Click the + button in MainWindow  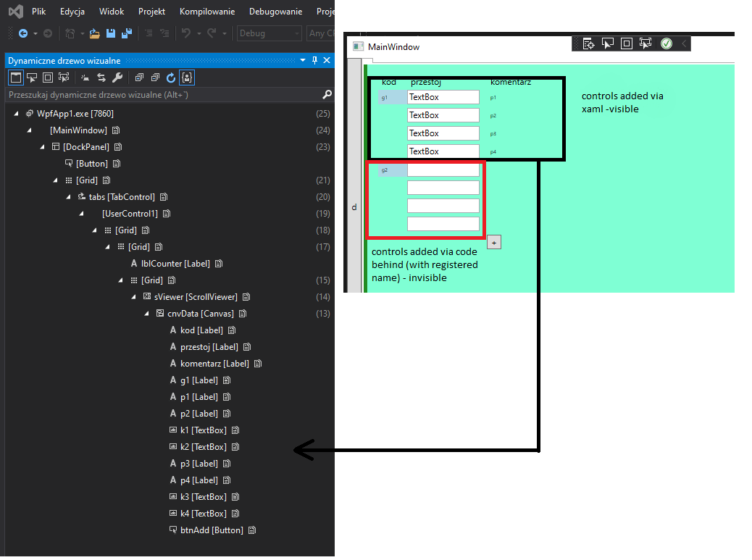coord(494,243)
